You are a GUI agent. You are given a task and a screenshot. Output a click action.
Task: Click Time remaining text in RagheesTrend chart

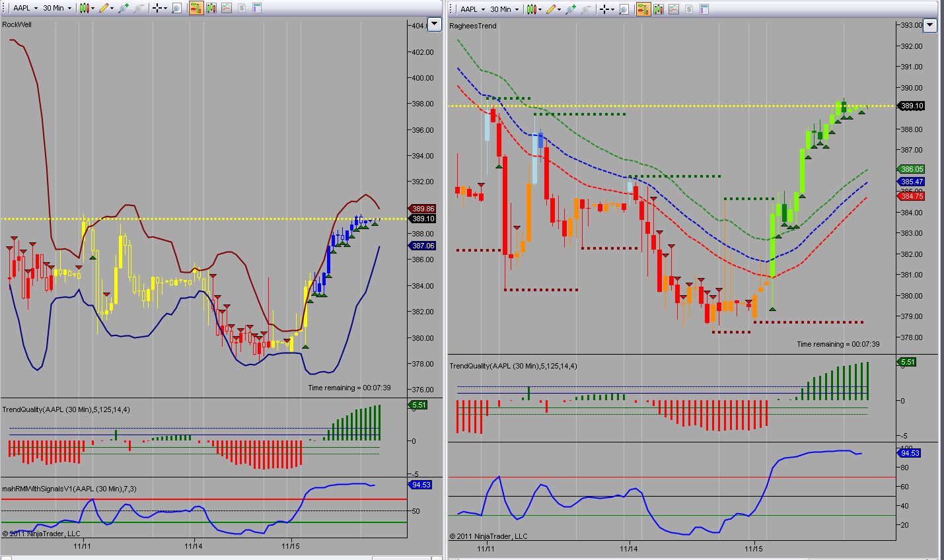coord(838,345)
